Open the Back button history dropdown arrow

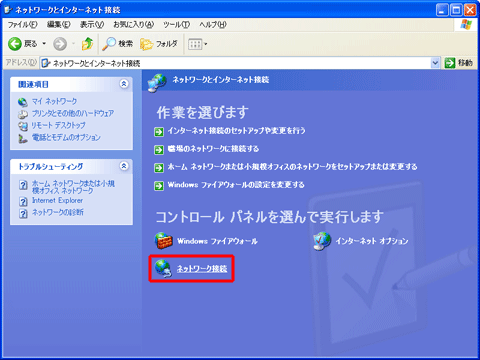pyautogui.click(x=44, y=44)
